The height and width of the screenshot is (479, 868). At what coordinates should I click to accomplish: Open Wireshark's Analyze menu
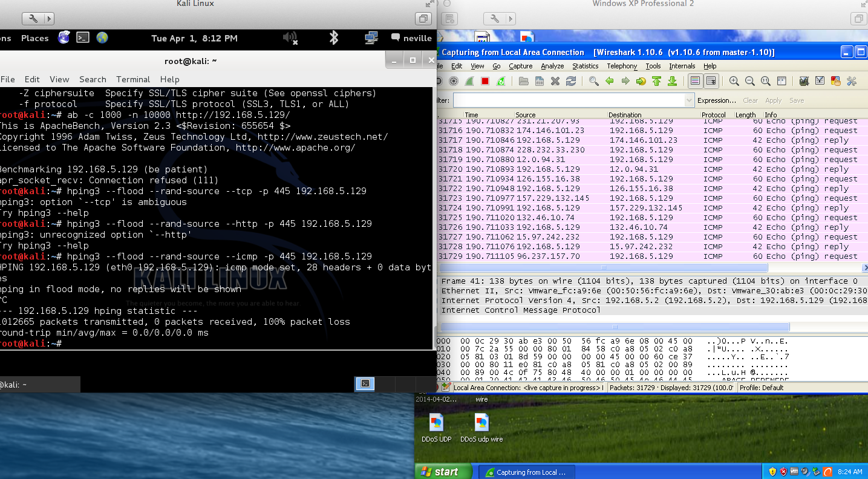point(552,66)
